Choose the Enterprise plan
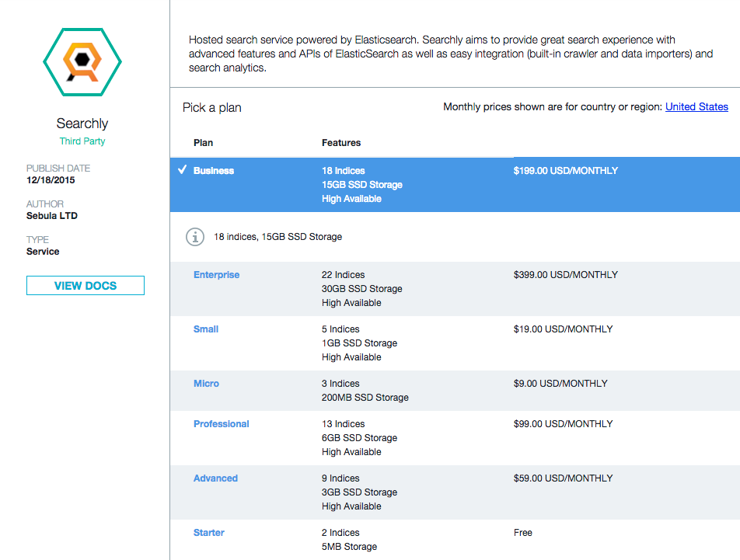The height and width of the screenshot is (560, 740). pos(217,275)
